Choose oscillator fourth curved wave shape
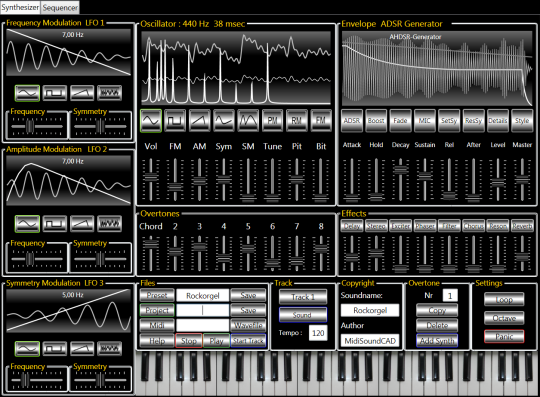The width and height of the screenshot is (540, 397). [224, 121]
